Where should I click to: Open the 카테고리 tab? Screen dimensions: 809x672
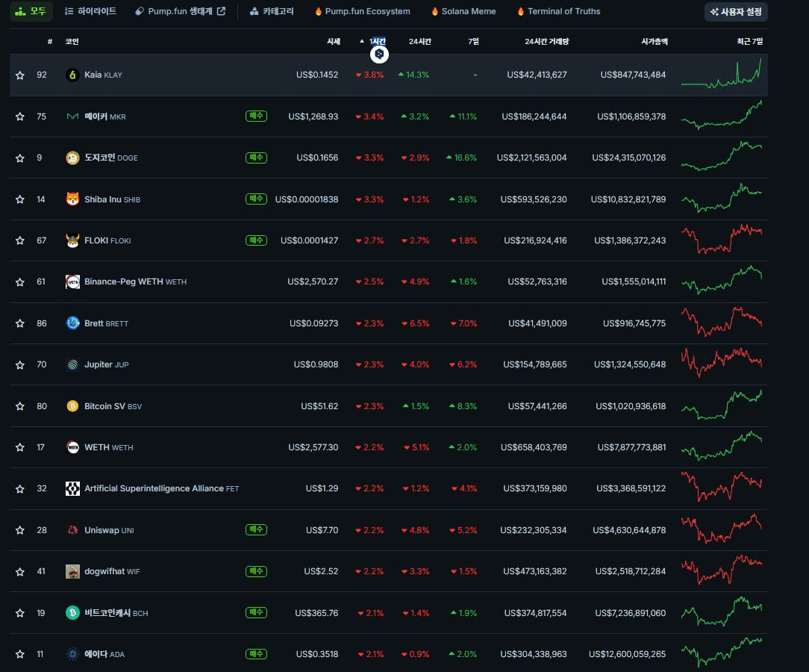[x=272, y=11]
